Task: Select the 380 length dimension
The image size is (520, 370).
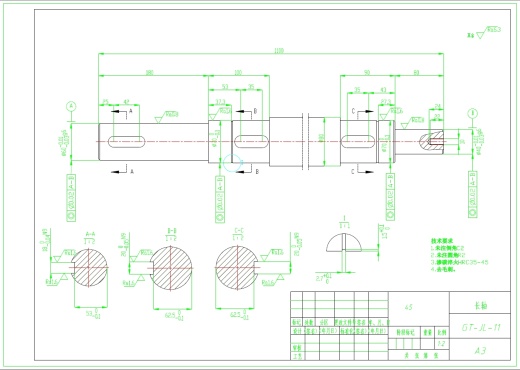Action: [x=150, y=72]
